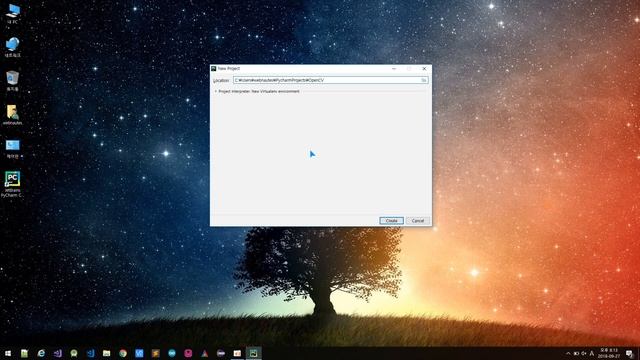Select the webnautes user folder desktop icon
The width and height of the screenshot is (640, 360).
pyautogui.click(x=12, y=115)
